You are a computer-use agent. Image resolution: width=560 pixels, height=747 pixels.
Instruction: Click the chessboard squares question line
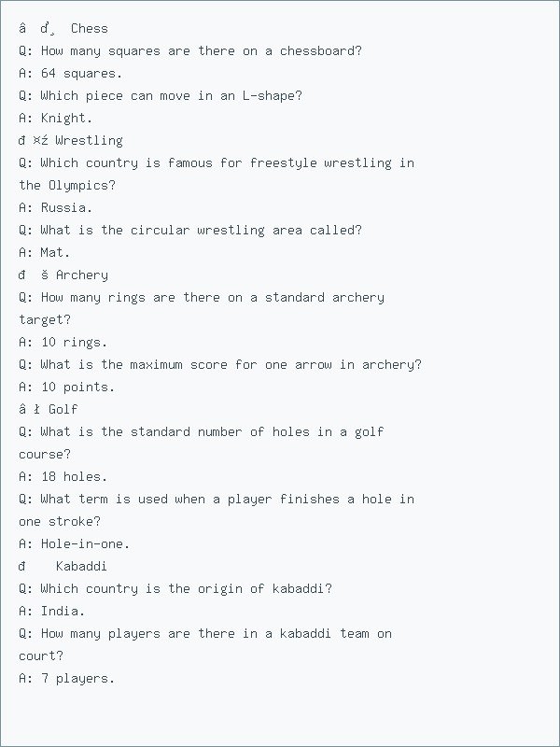pos(189,50)
